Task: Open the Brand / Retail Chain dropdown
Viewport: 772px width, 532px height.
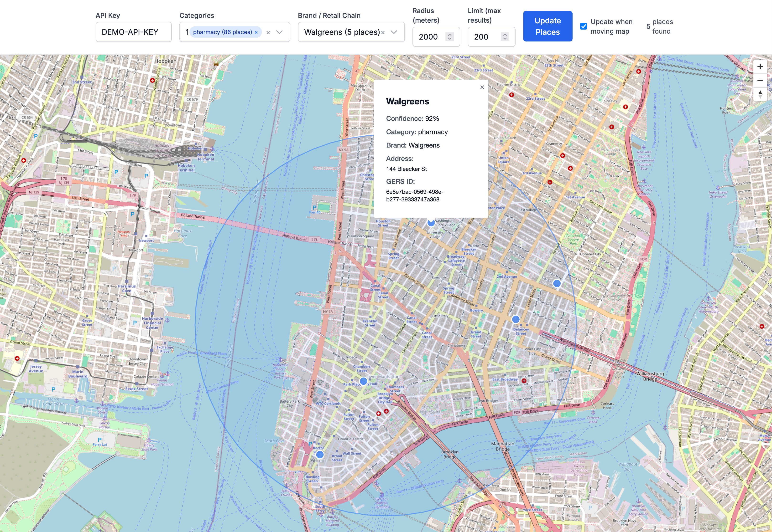Action: pos(394,32)
